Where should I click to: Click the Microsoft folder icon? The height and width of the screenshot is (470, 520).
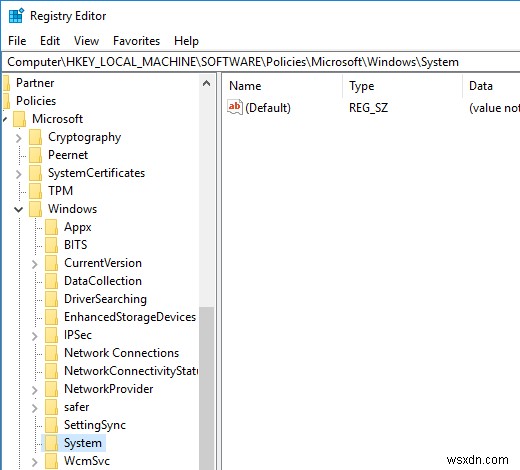19,119
